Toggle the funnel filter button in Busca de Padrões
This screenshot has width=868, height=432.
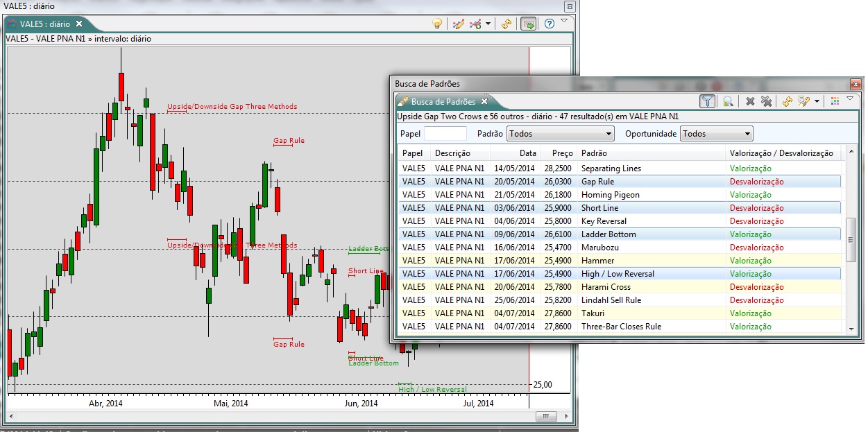point(707,101)
